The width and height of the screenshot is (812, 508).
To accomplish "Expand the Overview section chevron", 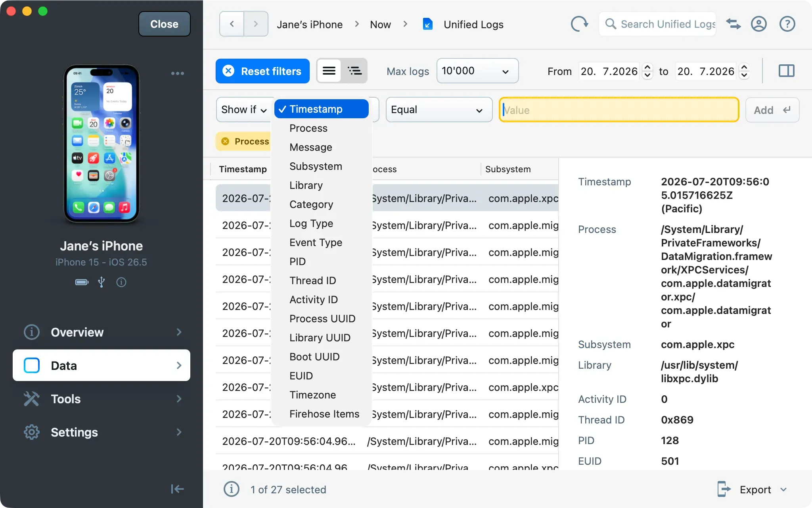I will [179, 332].
